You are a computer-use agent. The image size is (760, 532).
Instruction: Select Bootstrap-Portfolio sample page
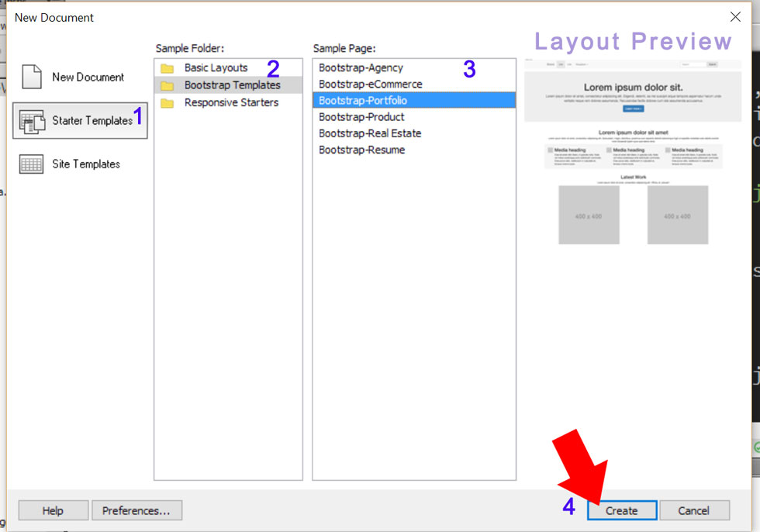(414, 100)
